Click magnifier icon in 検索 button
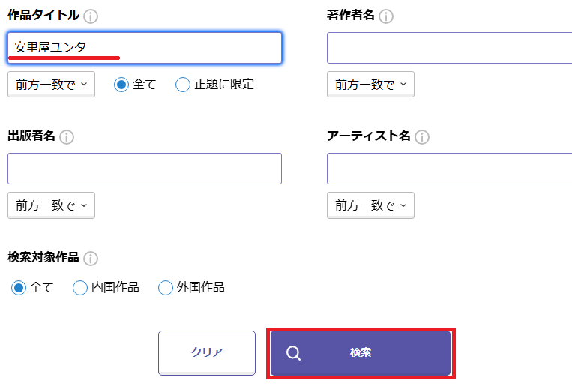This screenshot has width=572, height=392. (293, 353)
